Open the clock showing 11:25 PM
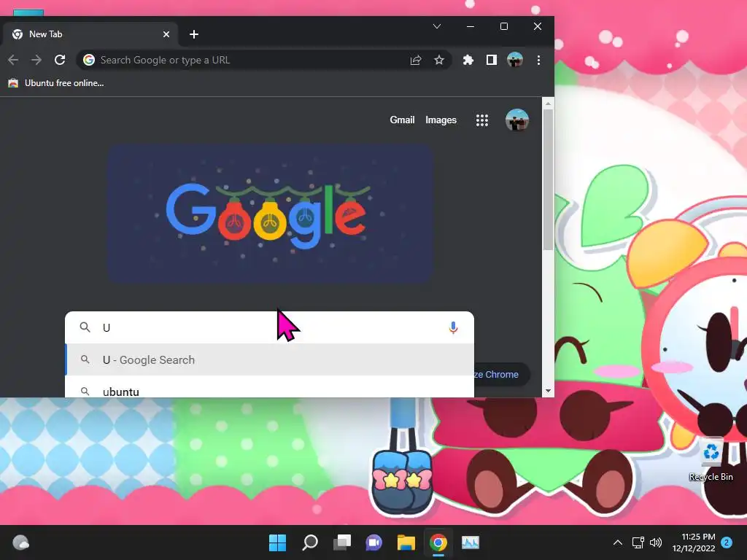 (x=694, y=542)
